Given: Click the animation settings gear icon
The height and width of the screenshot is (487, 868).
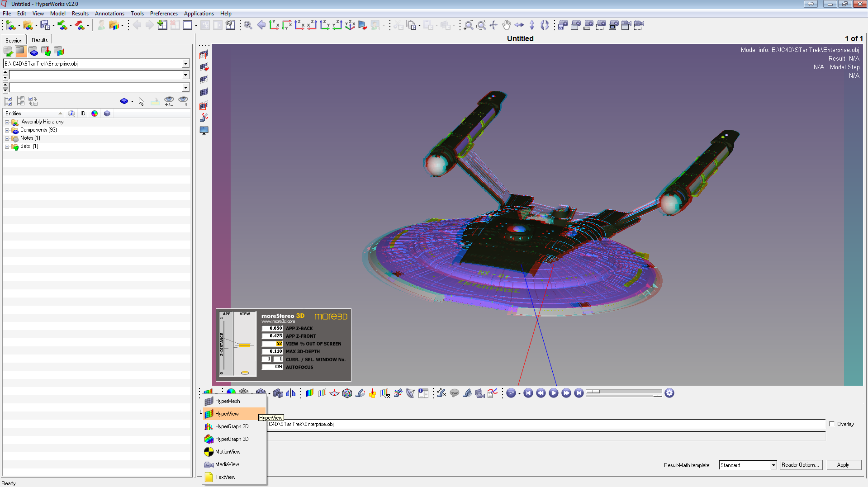Looking at the screenshot, I should [x=669, y=393].
